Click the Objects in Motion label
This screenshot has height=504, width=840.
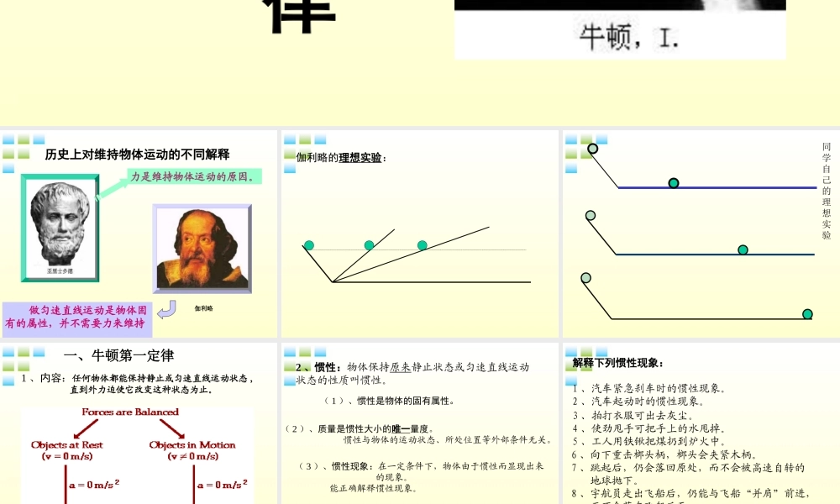(192, 444)
